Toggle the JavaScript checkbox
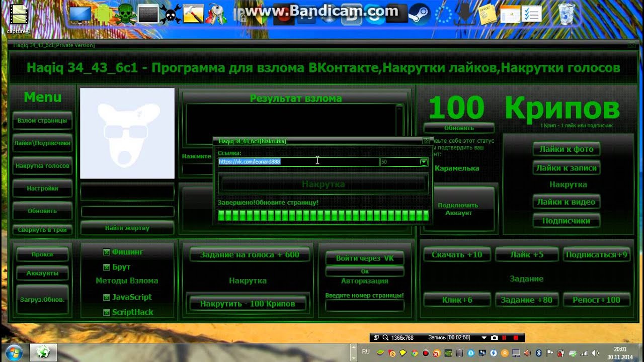 (106, 297)
